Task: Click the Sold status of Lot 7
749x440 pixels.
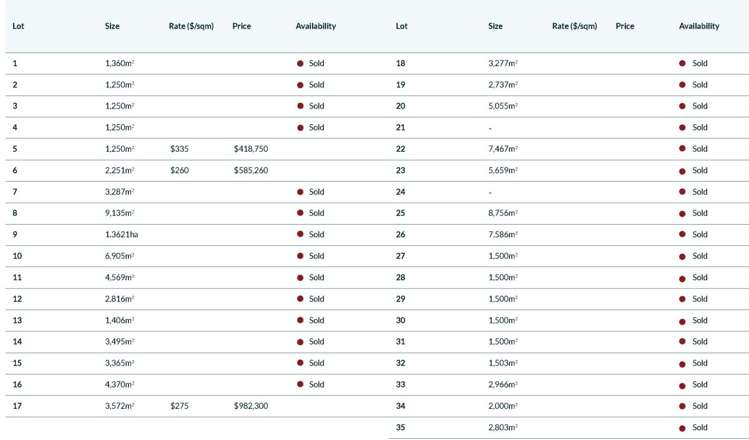Action: (310, 192)
